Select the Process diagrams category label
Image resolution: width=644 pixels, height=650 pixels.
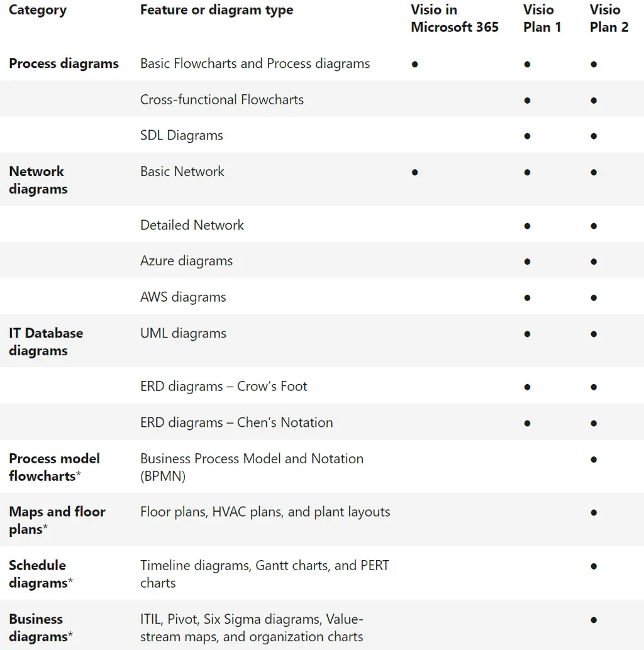[x=64, y=63]
